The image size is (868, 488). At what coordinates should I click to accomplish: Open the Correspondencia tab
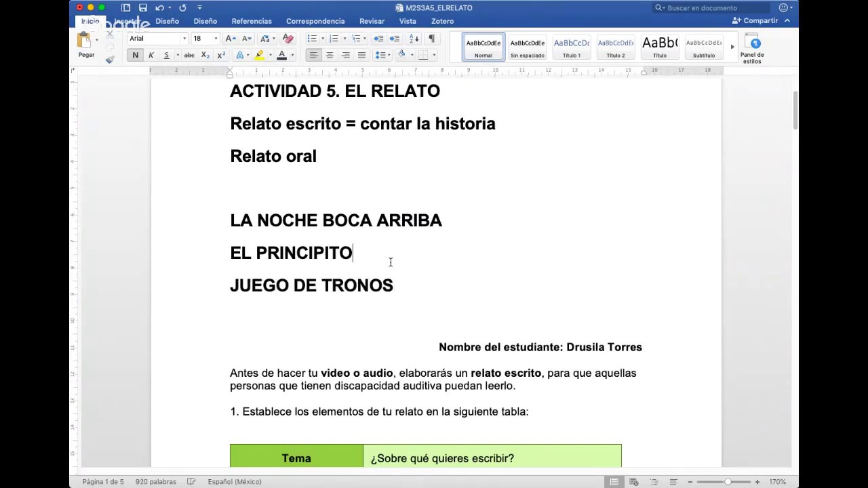(x=315, y=21)
